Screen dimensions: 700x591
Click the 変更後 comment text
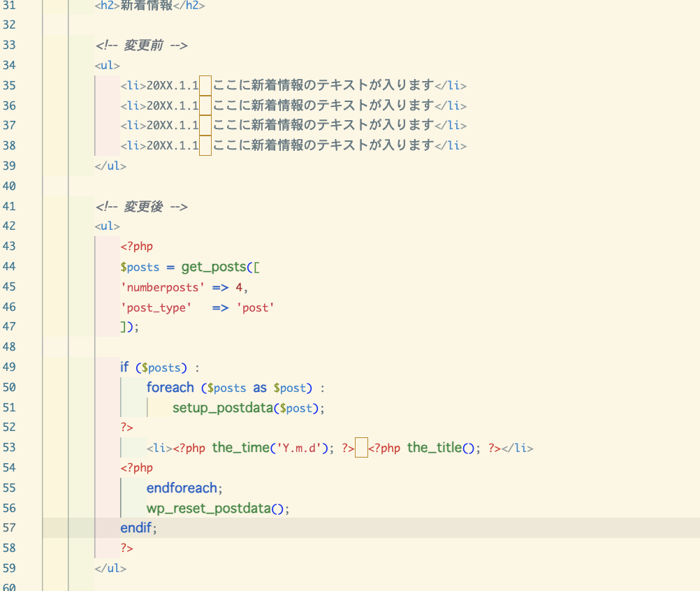(x=143, y=206)
